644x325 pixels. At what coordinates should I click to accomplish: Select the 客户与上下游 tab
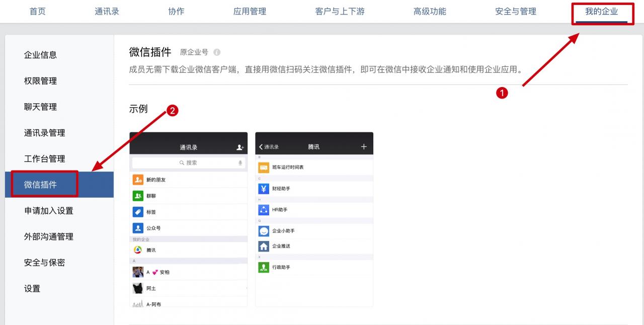pos(340,11)
